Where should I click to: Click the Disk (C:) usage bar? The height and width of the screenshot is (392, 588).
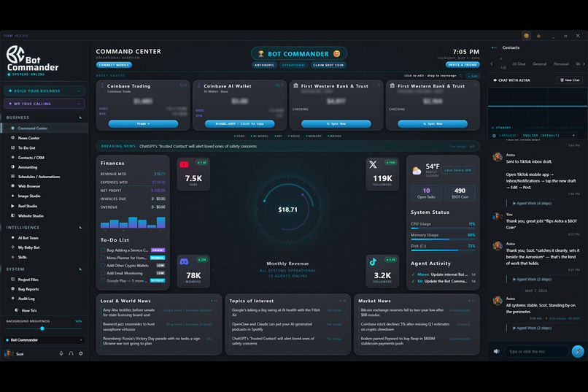coord(443,250)
